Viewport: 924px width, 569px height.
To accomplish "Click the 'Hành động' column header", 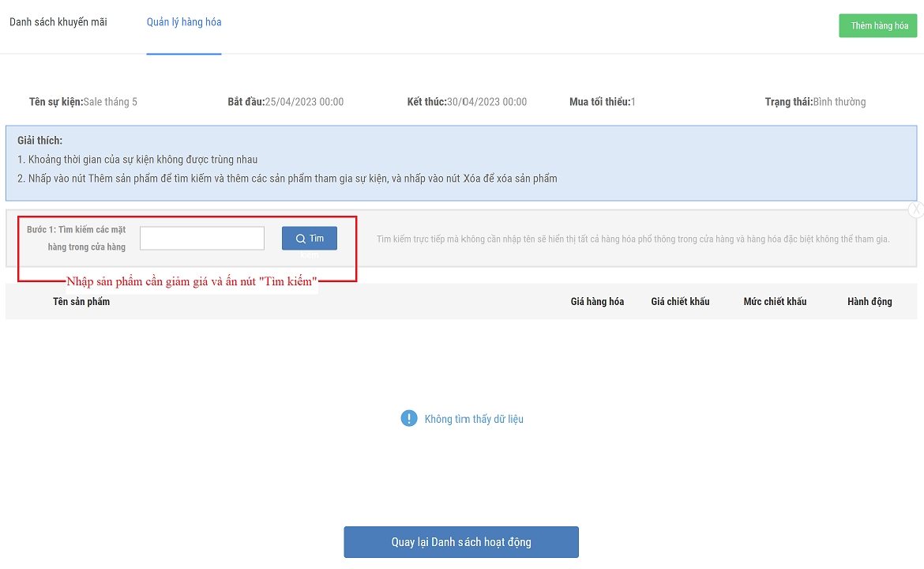I will tap(870, 302).
